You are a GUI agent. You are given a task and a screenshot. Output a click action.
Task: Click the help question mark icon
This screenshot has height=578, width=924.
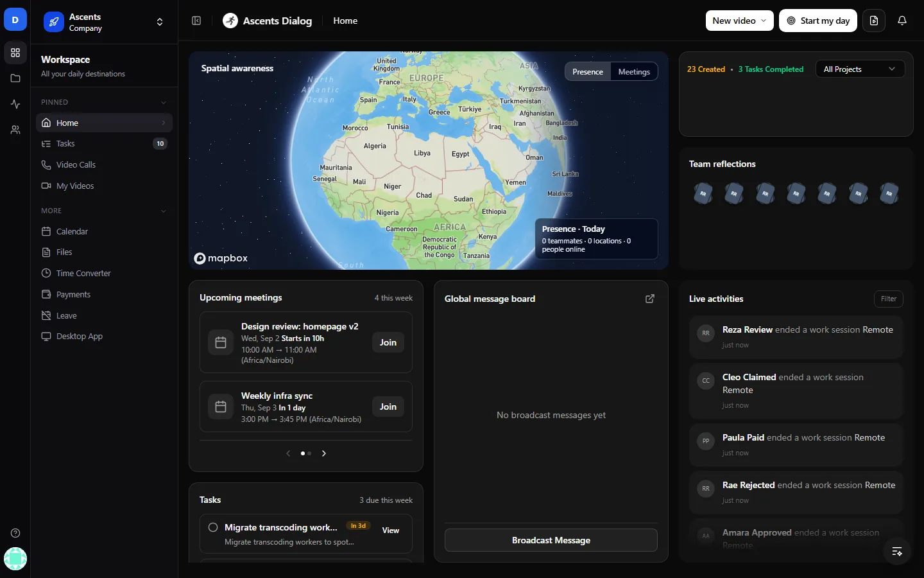point(15,533)
